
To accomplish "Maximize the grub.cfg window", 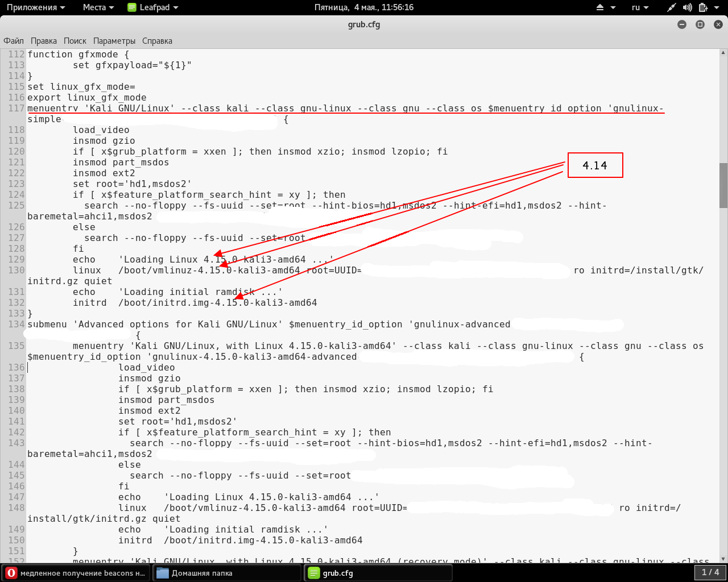I will click(700, 24).
